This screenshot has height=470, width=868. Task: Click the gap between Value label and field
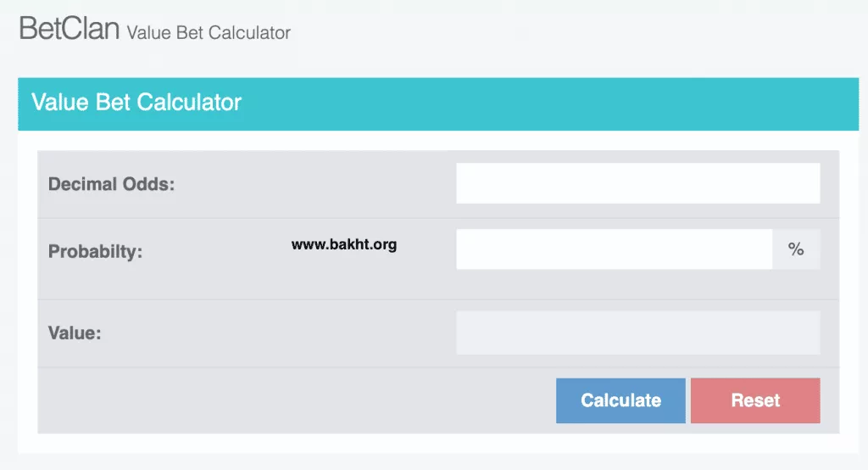[280, 333]
